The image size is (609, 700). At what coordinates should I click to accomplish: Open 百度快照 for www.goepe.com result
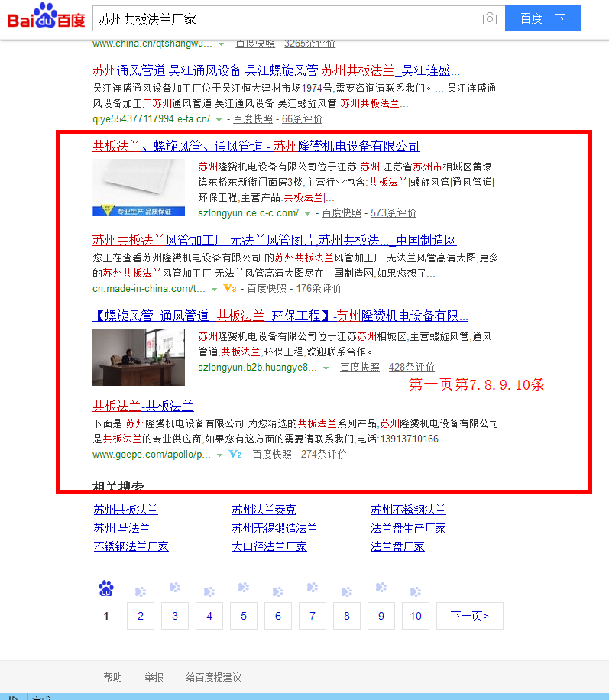[272, 454]
